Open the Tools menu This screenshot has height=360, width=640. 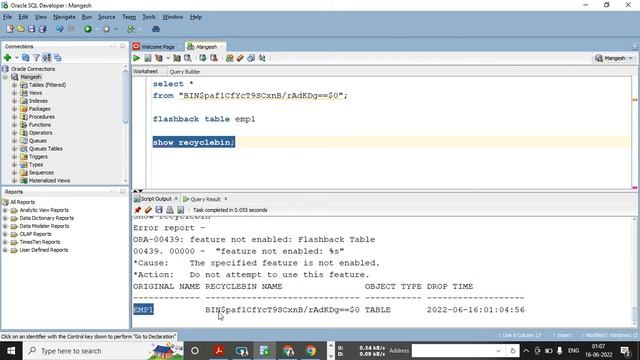[149, 17]
